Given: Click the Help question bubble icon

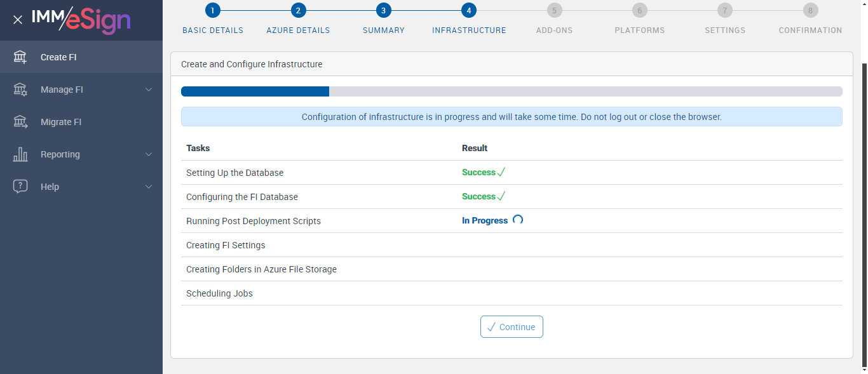Looking at the screenshot, I should tap(20, 187).
